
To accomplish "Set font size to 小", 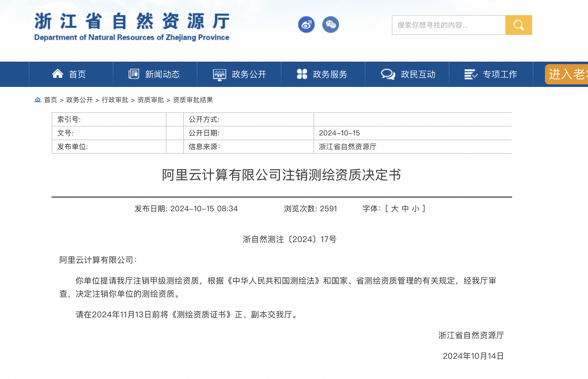I will tap(415, 209).
